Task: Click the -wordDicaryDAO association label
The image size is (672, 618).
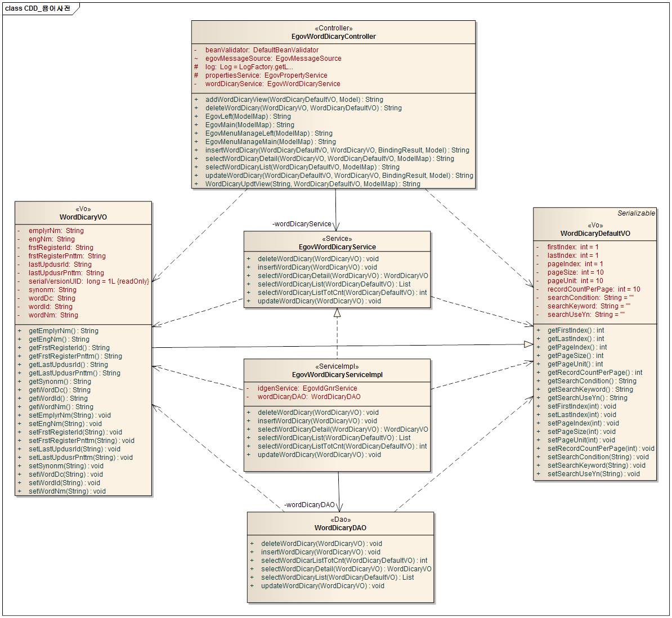Action: coord(309,505)
